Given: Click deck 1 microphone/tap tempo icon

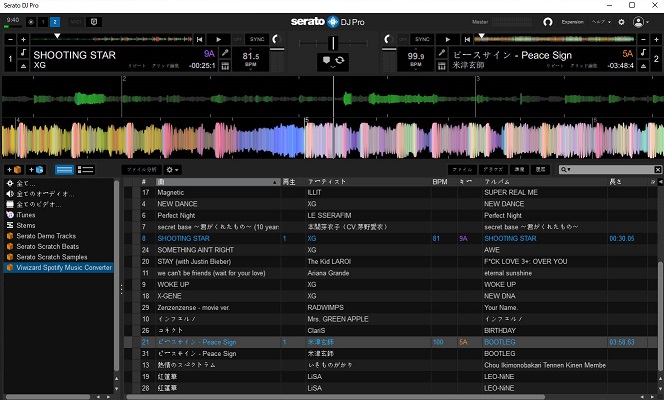Looking at the screenshot, I should pos(225,52).
